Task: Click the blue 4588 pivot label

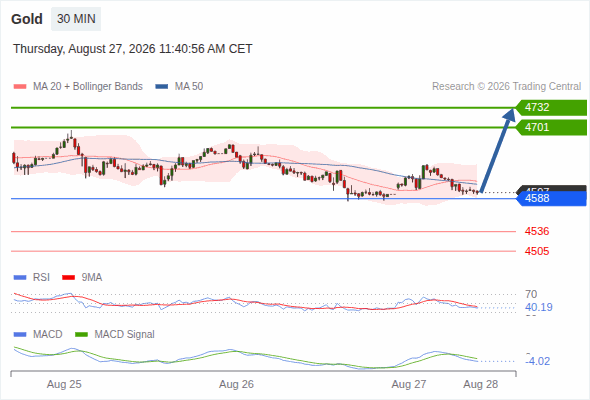Action: tap(551, 198)
